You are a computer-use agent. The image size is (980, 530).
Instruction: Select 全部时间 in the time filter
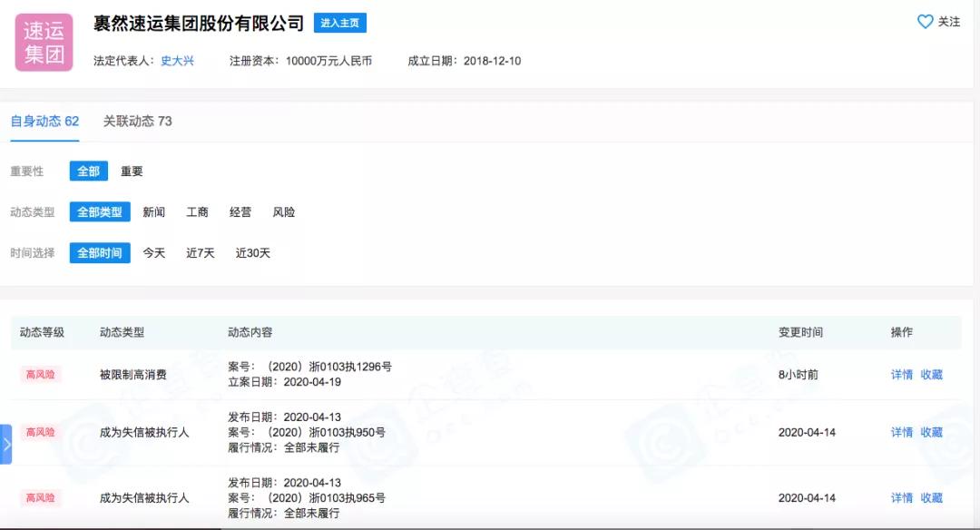pyautogui.click(x=100, y=253)
